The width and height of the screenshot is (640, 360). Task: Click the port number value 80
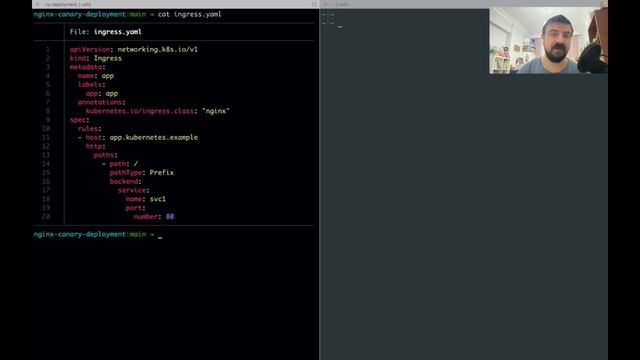pos(170,217)
